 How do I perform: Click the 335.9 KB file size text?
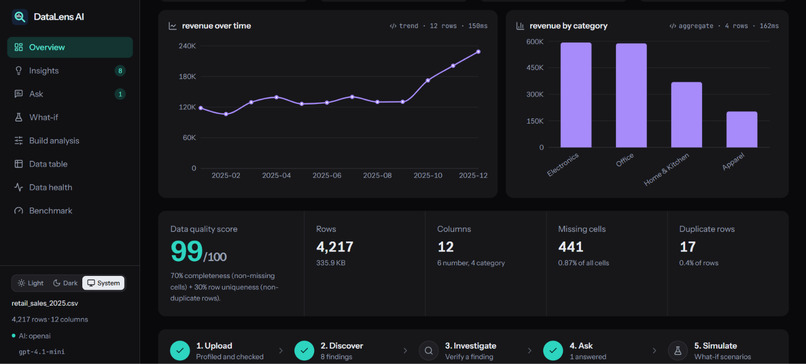pos(330,263)
